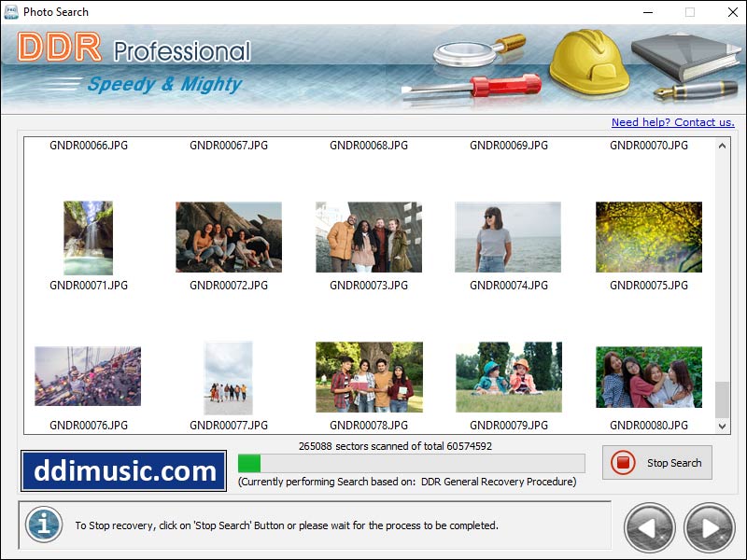The width and height of the screenshot is (747, 560).
Task: Click the scroll-up arrow of the results list
Action: coord(722,146)
